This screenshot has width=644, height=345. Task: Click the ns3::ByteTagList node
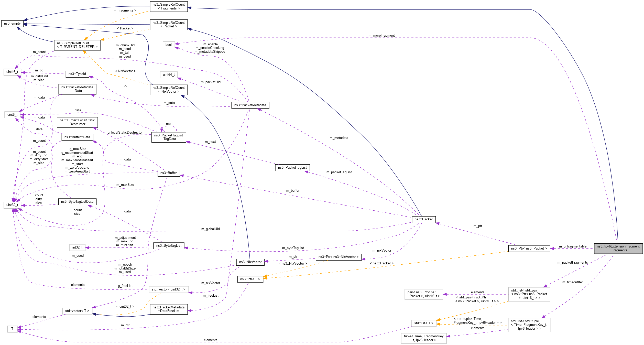[169, 245]
